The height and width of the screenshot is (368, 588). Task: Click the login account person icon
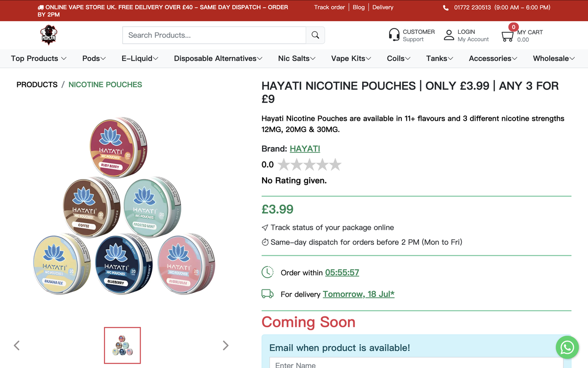click(449, 35)
